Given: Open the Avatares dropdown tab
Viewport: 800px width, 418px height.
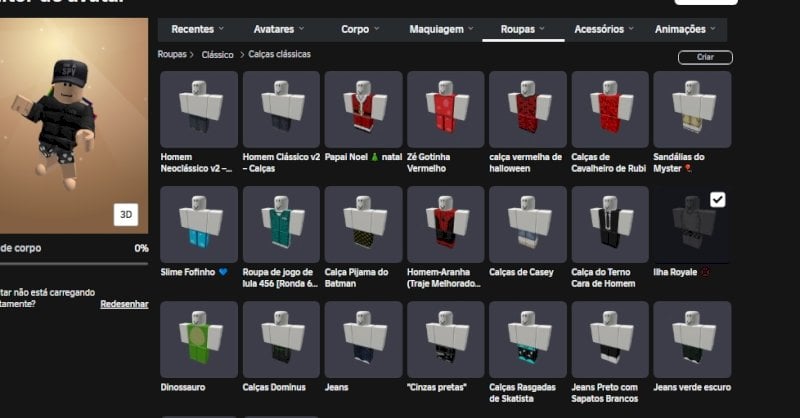Looking at the screenshot, I should 279,30.
